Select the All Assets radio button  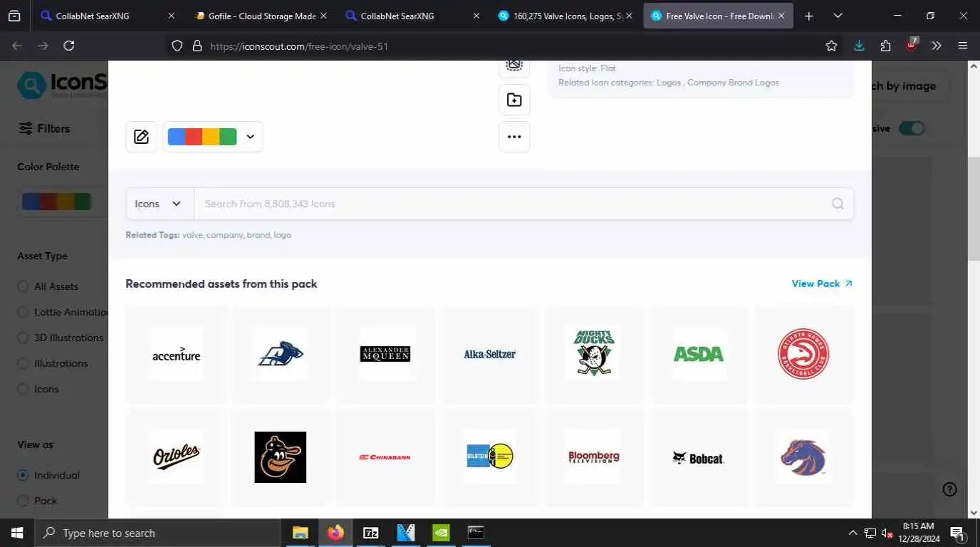click(24, 286)
